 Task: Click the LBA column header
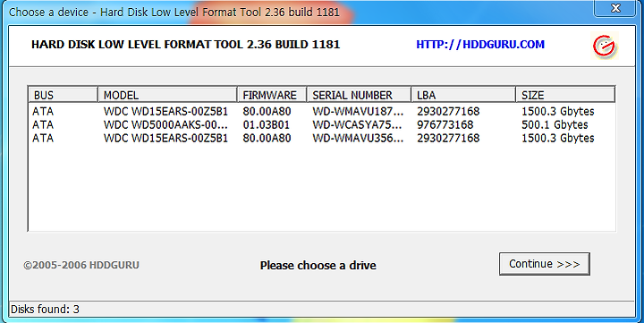coord(463,95)
